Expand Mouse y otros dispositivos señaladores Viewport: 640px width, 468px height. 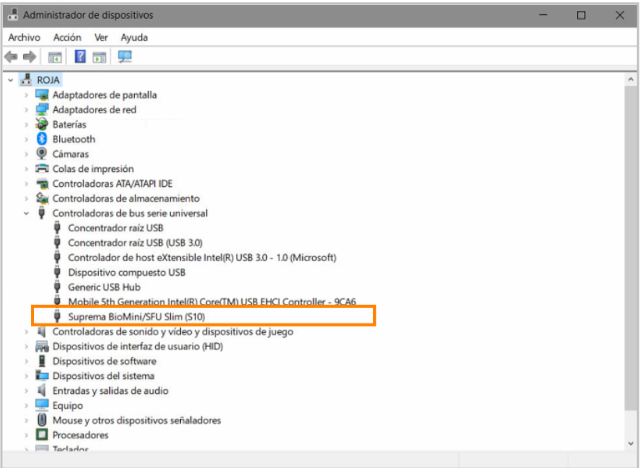coord(26,421)
